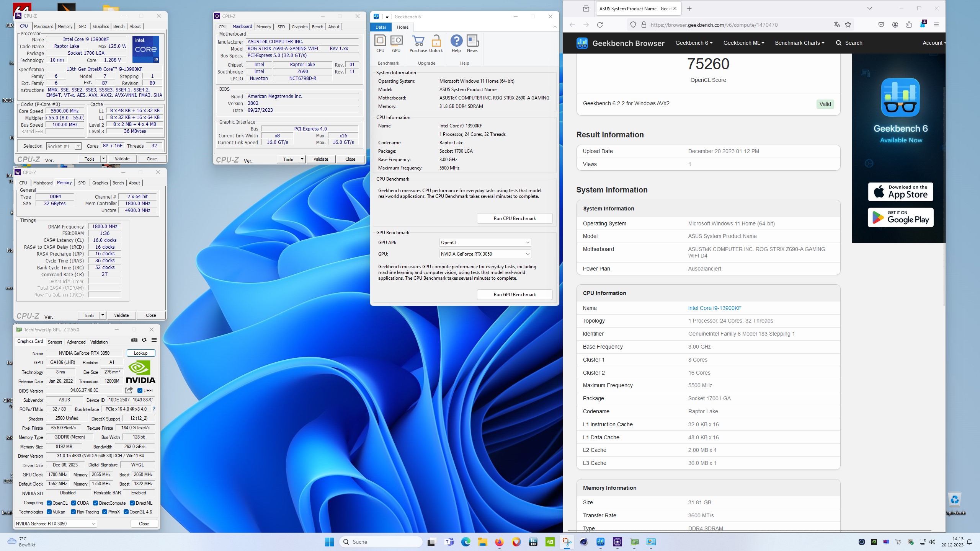This screenshot has height=551, width=980.
Task: Open the Account menu in Geekbench Browser
Action: [934, 43]
